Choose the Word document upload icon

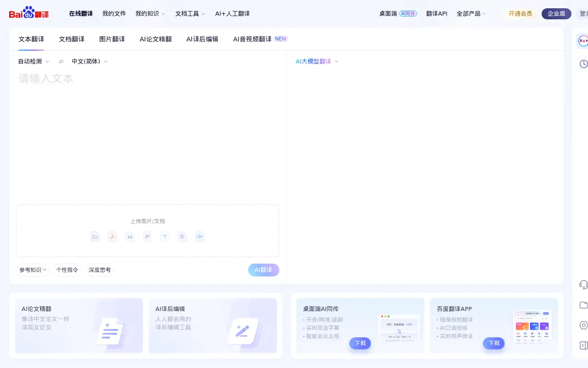[x=130, y=236]
